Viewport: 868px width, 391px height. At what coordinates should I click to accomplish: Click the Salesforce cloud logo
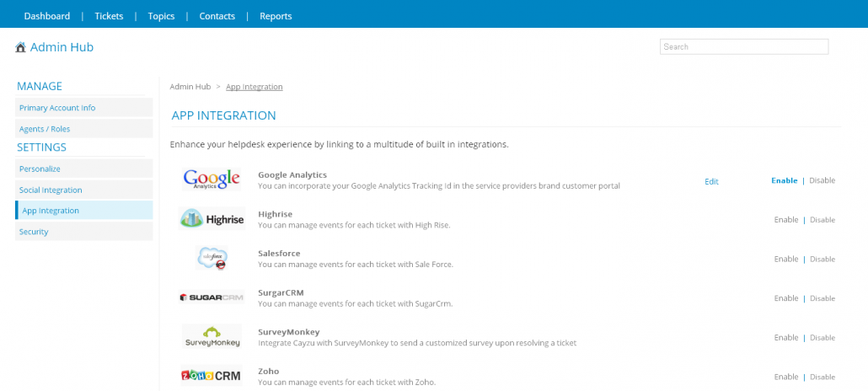pos(212,258)
